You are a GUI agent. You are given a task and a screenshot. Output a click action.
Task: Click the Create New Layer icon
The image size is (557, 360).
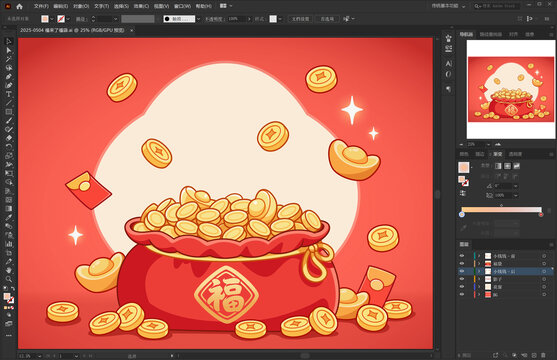[534, 355]
